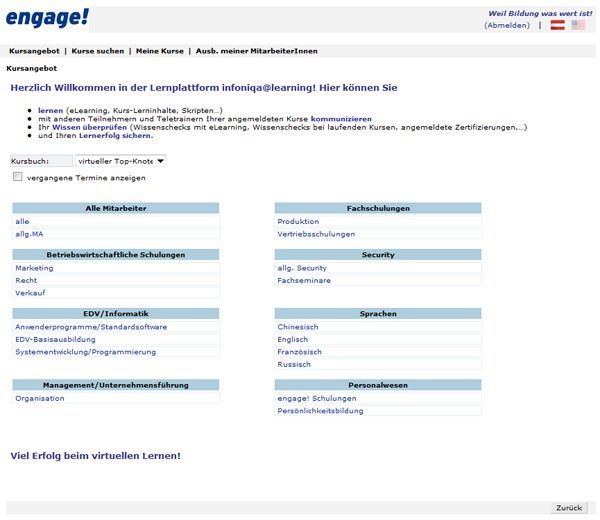Open the Marketing course category
The height and width of the screenshot is (520, 600).
tap(34, 268)
